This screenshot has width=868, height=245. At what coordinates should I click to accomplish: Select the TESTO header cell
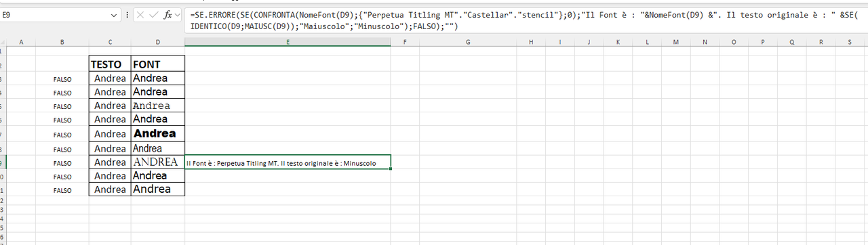coord(110,64)
